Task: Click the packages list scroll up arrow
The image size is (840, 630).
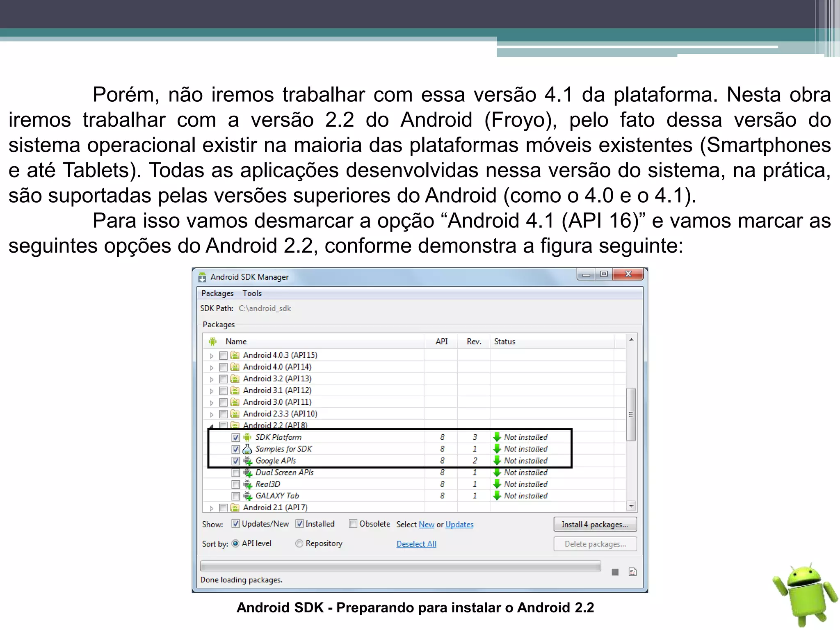Action: 631,340
